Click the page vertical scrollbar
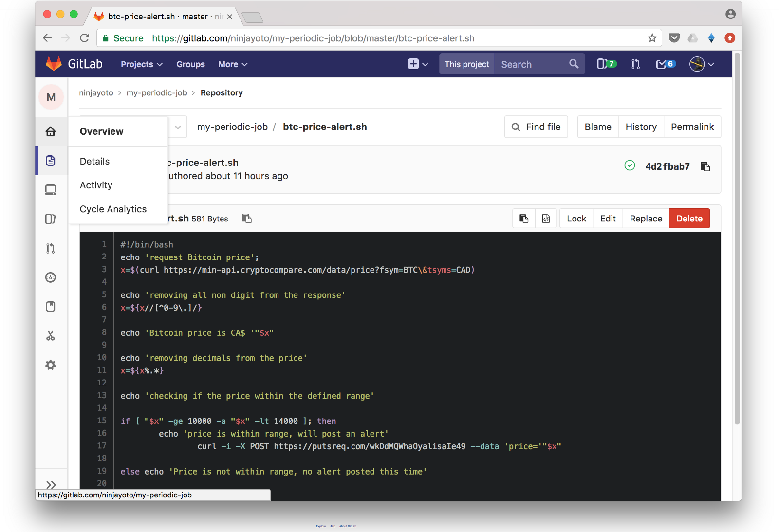The width and height of the screenshot is (779, 532). (737, 238)
